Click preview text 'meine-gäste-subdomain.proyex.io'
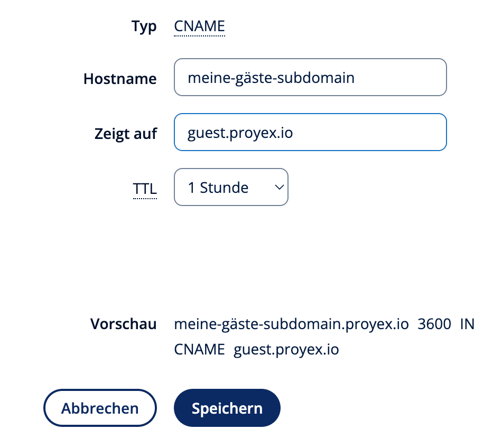This screenshot has width=502, height=448. 291,324
